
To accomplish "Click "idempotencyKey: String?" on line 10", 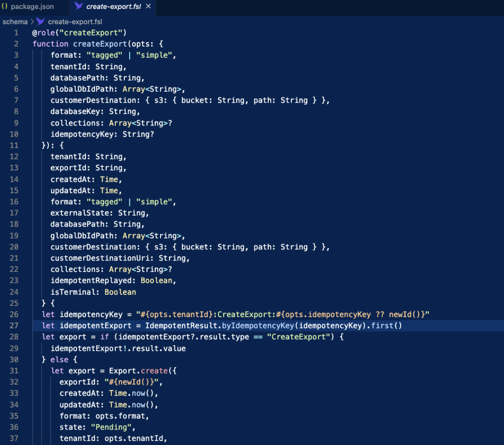I will [102, 134].
